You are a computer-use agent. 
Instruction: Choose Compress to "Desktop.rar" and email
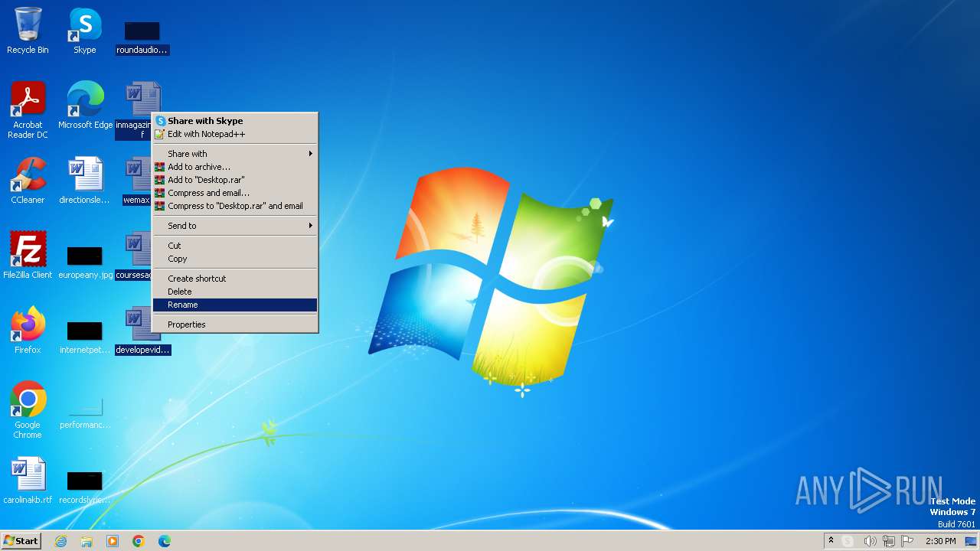(x=235, y=206)
